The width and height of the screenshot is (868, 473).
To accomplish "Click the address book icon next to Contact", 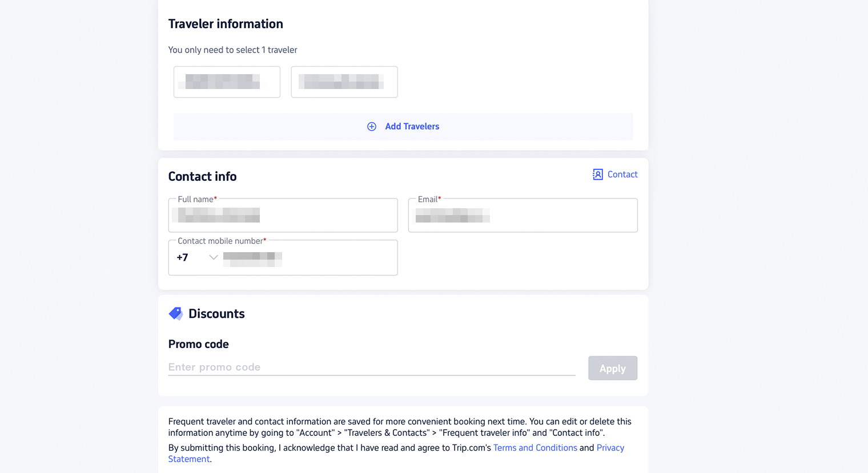I will tap(598, 175).
